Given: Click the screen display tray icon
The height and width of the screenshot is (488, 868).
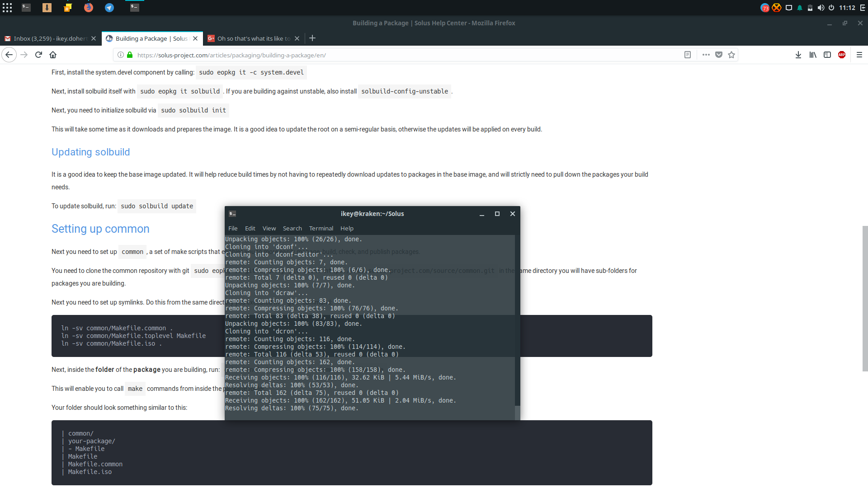Looking at the screenshot, I should click(x=789, y=8).
